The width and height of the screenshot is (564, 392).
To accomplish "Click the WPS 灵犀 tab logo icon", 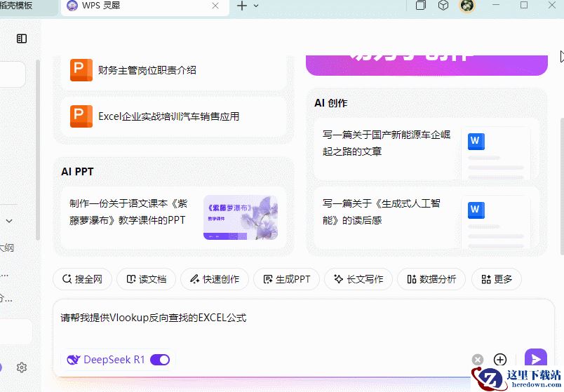I will [72, 6].
